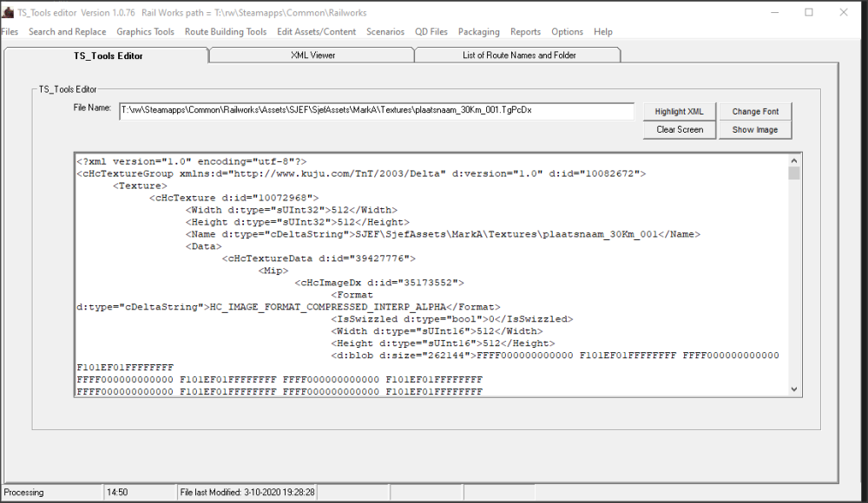Open the Scenarios menu
The height and width of the screenshot is (503, 868).
click(x=385, y=32)
